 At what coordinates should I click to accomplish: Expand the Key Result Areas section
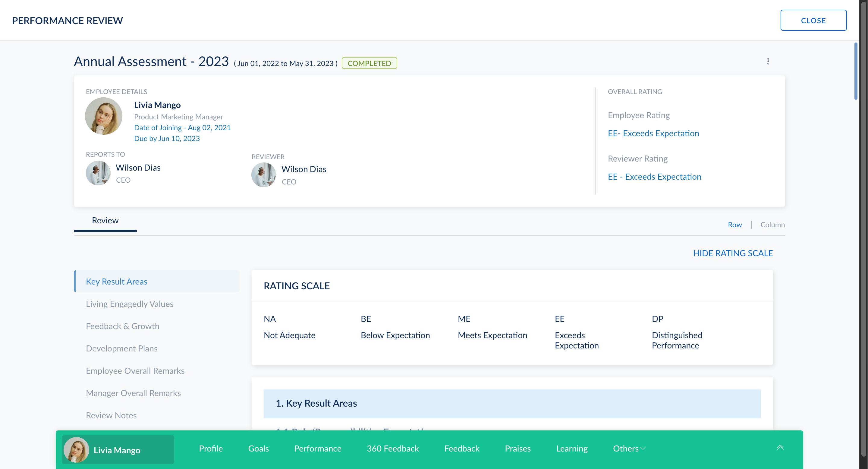(512, 403)
